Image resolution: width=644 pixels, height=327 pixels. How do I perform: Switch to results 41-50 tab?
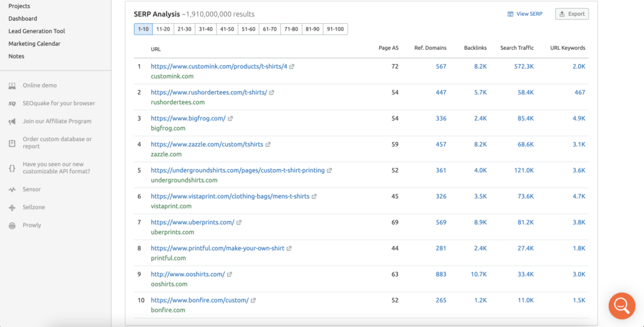pyautogui.click(x=227, y=29)
